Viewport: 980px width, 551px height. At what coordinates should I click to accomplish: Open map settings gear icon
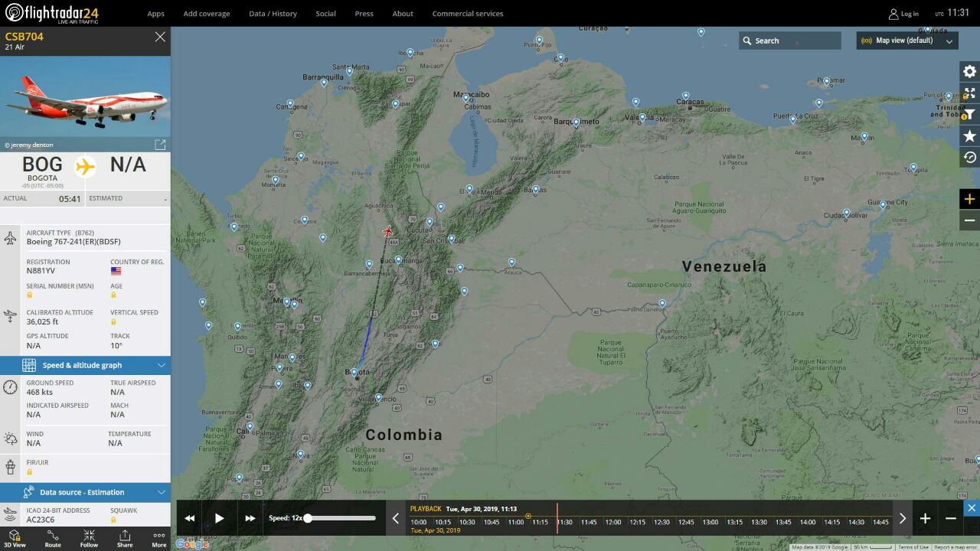click(x=969, y=71)
